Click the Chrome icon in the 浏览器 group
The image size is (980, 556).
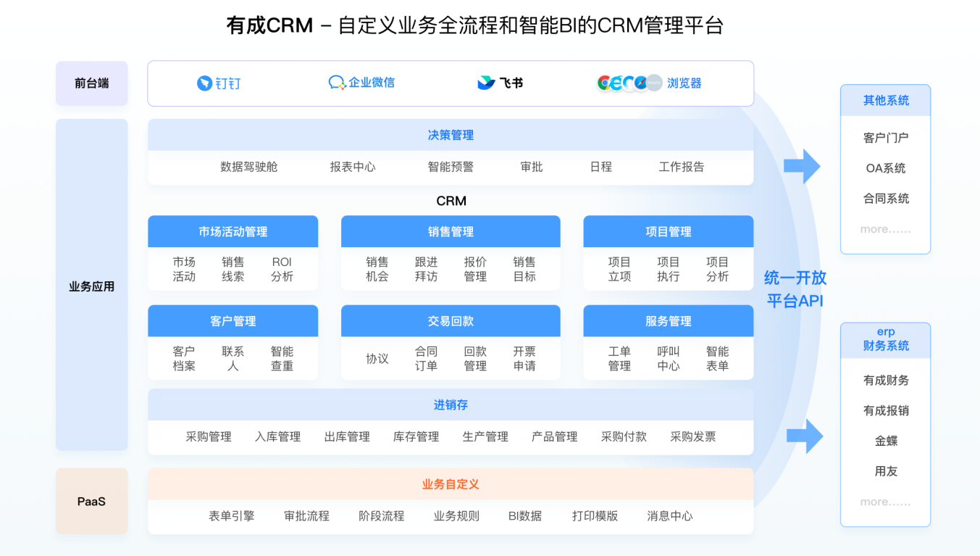point(603,82)
